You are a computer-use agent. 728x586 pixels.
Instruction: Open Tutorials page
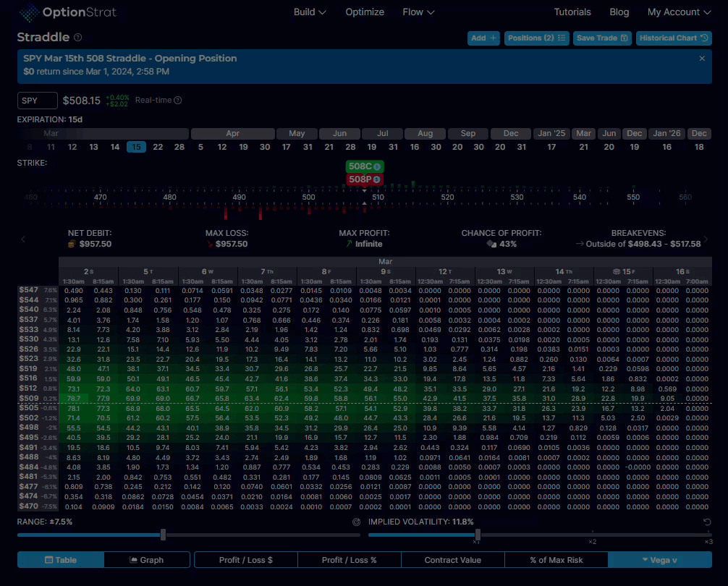click(572, 12)
